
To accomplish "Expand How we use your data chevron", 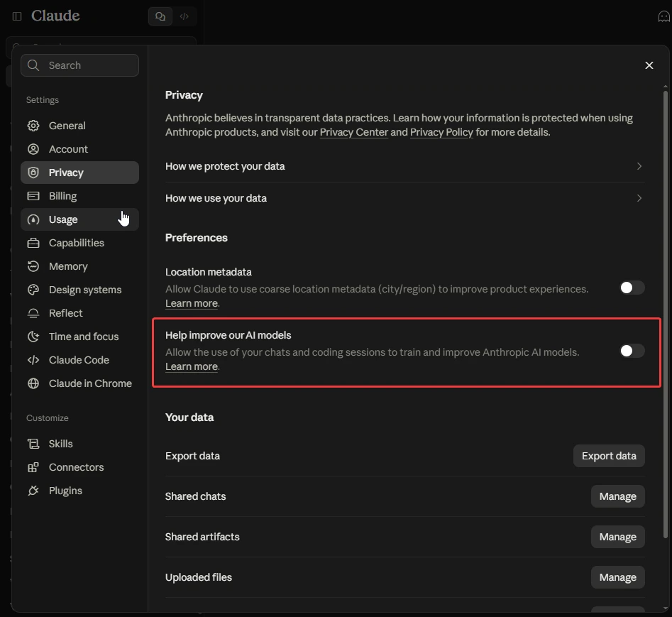I will pyautogui.click(x=639, y=198).
